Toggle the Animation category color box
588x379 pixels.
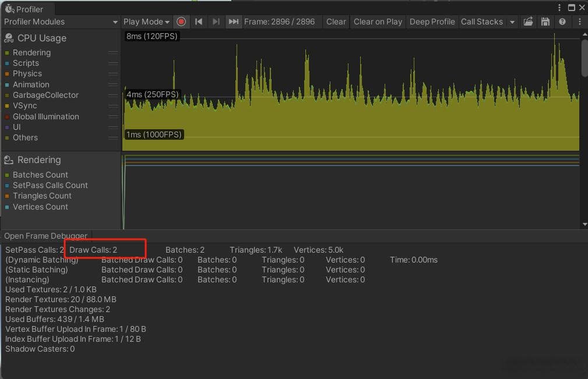[7, 84]
